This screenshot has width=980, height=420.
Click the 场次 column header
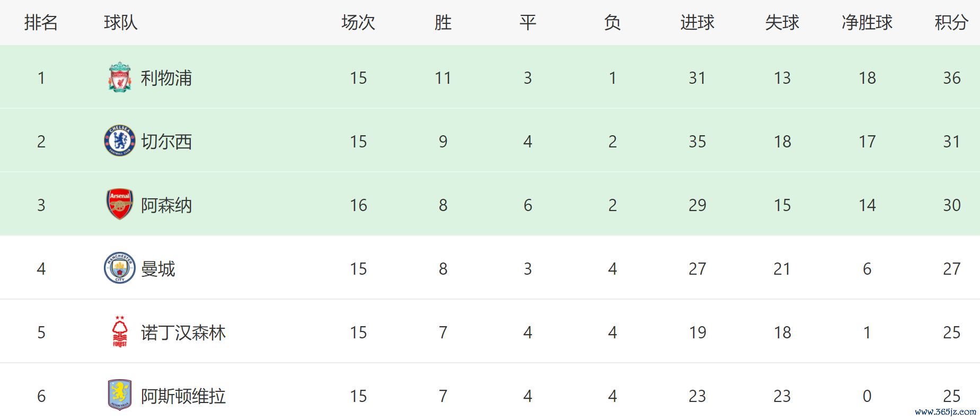coord(358,22)
